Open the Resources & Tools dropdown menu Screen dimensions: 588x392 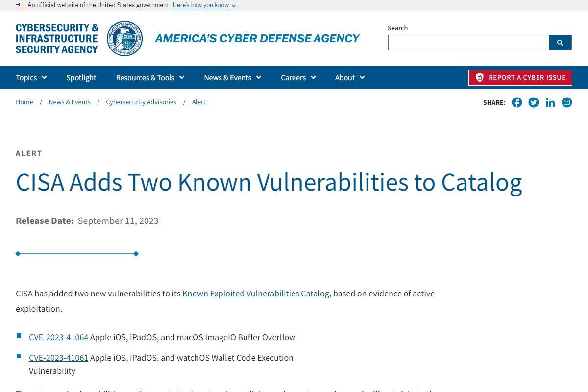click(150, 77)
